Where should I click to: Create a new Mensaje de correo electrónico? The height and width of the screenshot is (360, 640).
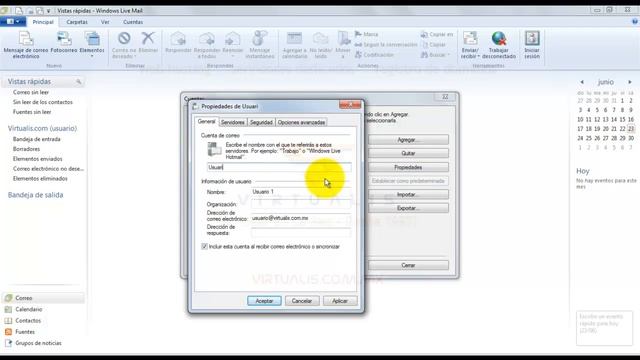click(x=26, y=44)
